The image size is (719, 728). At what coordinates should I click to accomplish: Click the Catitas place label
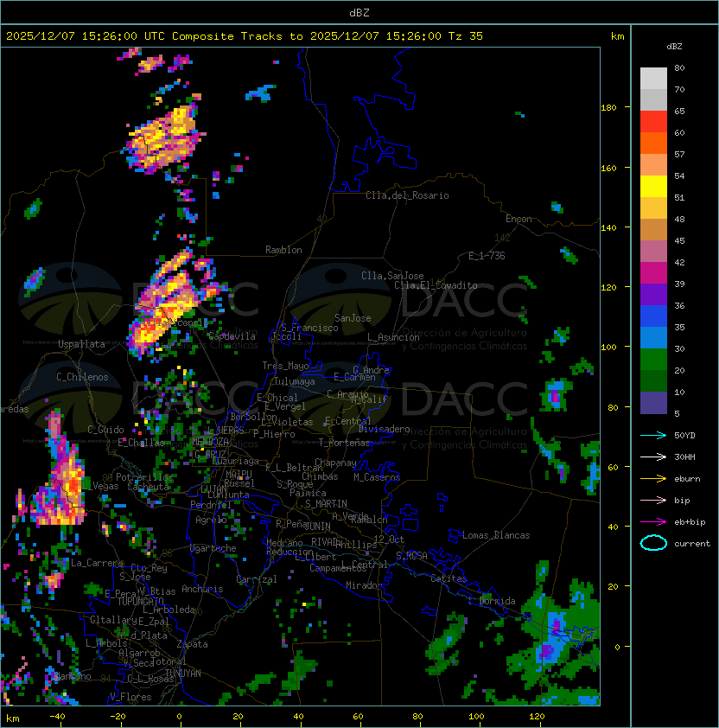pyautogui.click(x=449, y=578)
